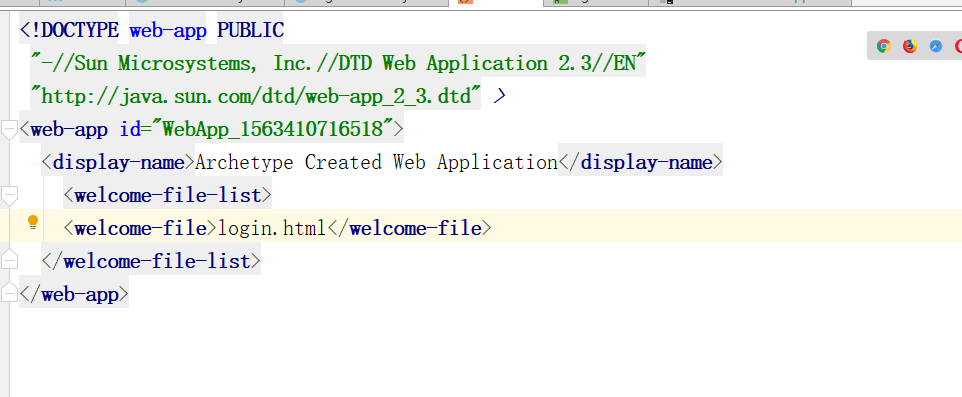The height and width of the screenshot is (397, 962).
Task: Click the opening welcome-file tag
Action: click(140, 229)
